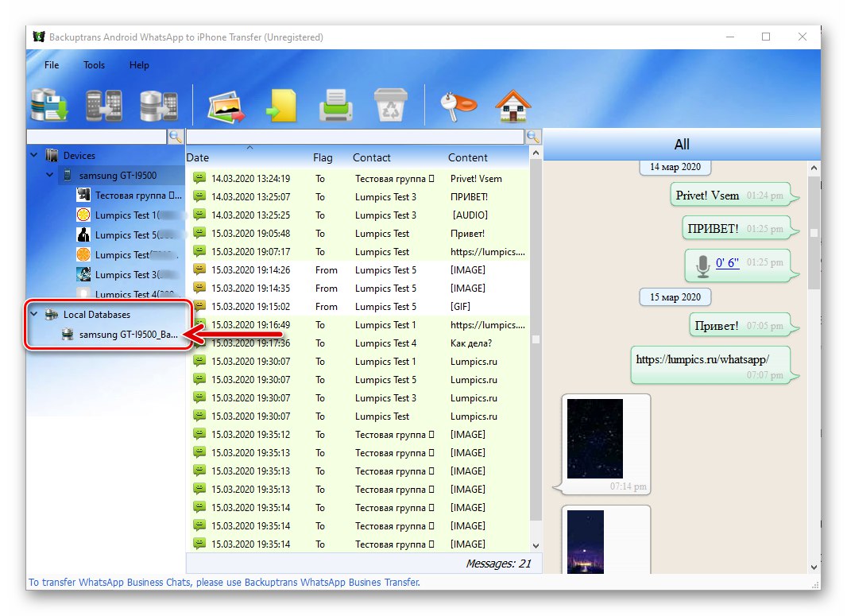Sort messages by the Content column header
Image resolution: width=847 pixels, height=616 pixels.
click(x=468, y=157)
